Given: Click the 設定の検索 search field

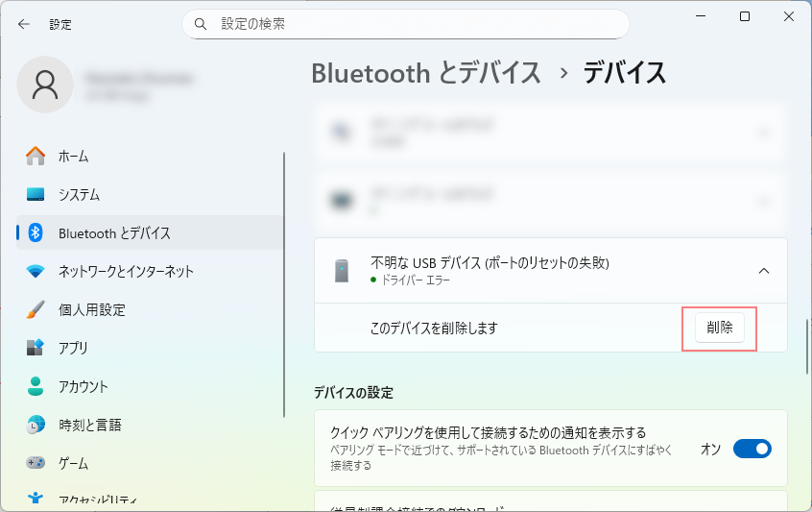Looking at the screenshot, I should 413,23.
